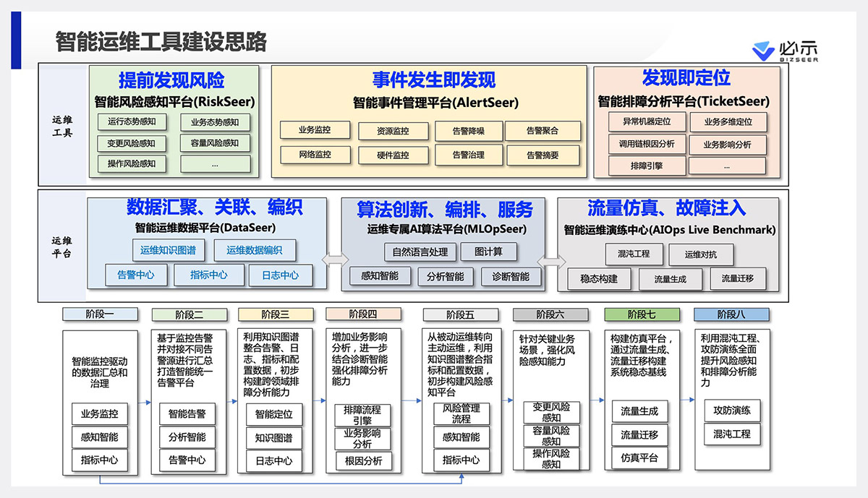Screen dimensions: 868x498
Task: Select the 运维数据编织 box
Action: [254, 250]
